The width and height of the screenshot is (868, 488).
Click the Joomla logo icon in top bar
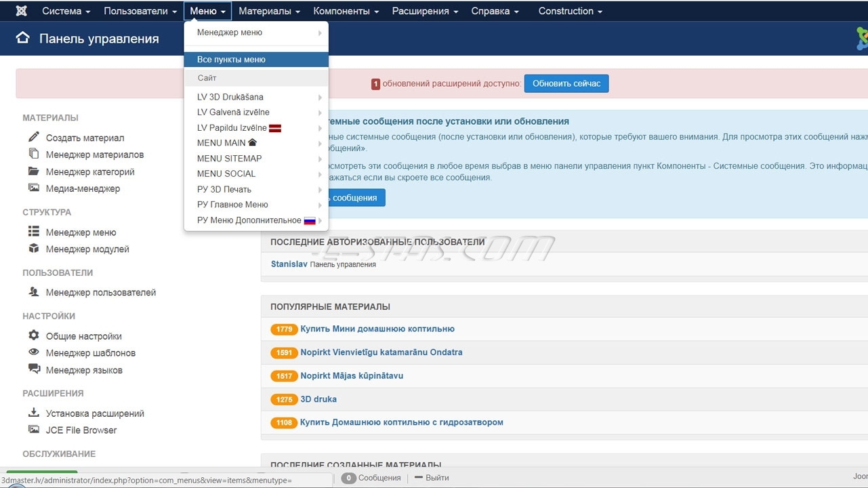(x=21, y=11)
